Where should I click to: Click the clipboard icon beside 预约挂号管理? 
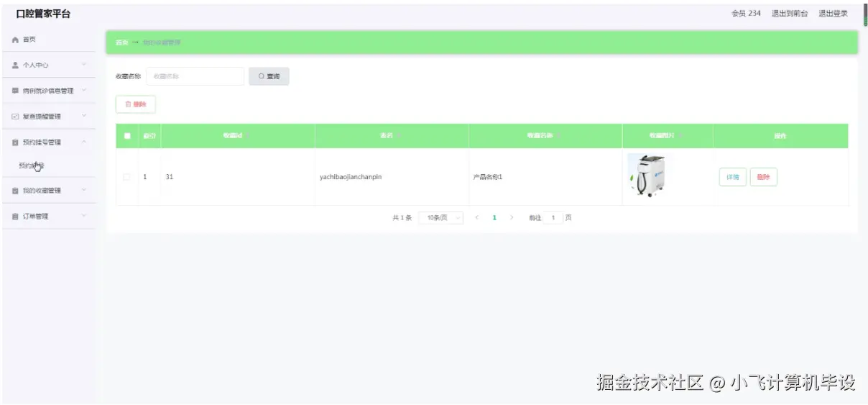tap(15, 142)
